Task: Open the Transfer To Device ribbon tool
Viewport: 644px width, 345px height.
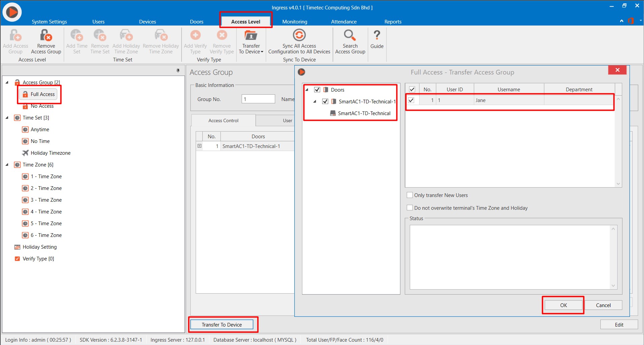Action: coord(251,42)
